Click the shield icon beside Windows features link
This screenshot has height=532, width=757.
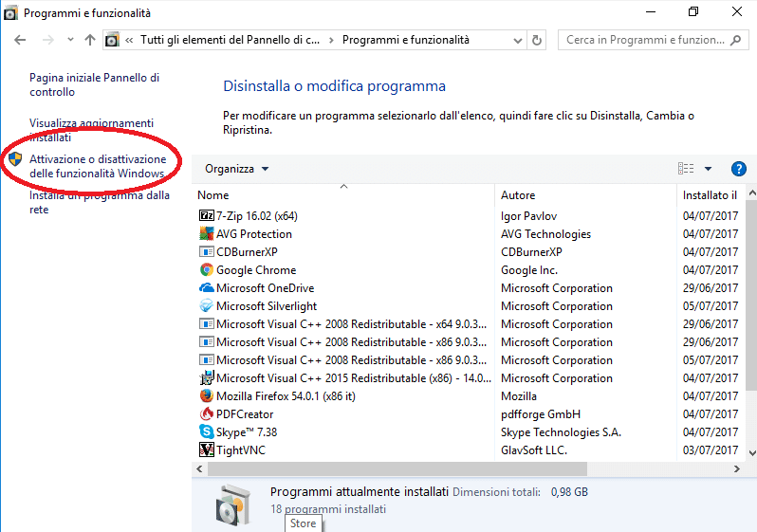coord(15,158)
